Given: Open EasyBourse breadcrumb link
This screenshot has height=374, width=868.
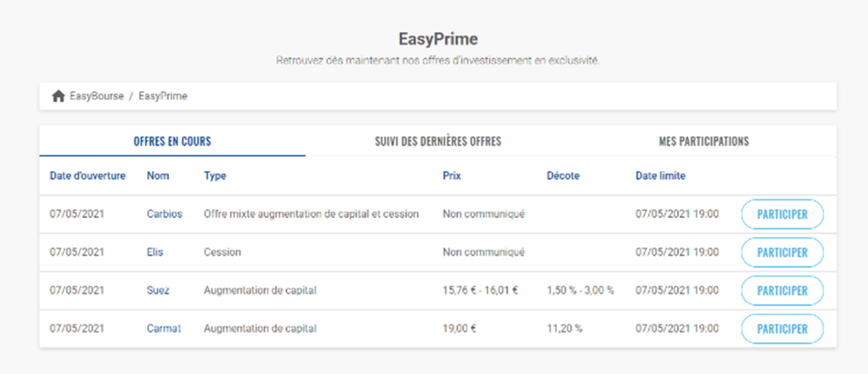Looking at the screenshot, I should coord(97,96).
